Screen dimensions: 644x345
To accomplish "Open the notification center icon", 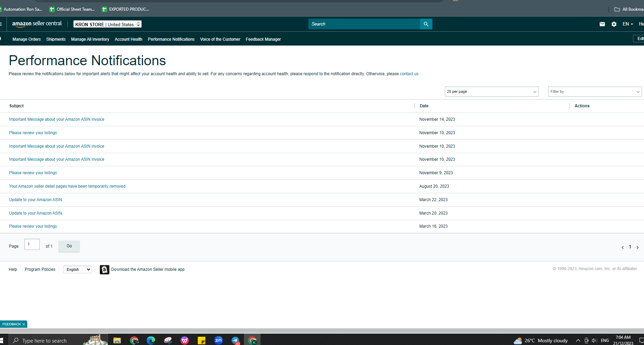I will [x=641, y=341].
